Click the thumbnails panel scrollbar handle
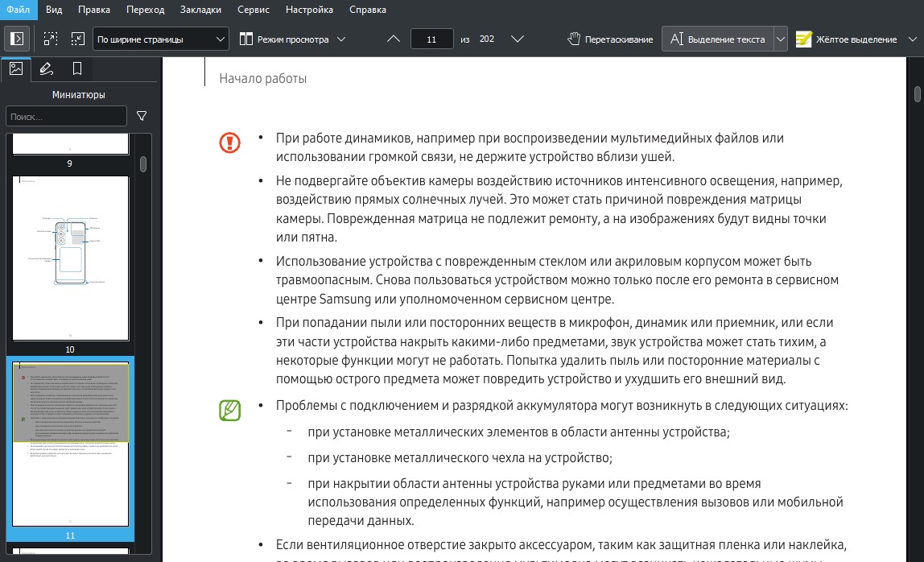The height and width of the screenshot is (562, 924). [x=143, y=164]
